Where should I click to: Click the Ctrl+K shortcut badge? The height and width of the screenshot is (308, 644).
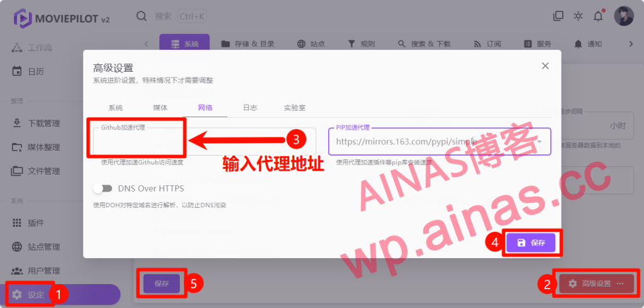192,16
